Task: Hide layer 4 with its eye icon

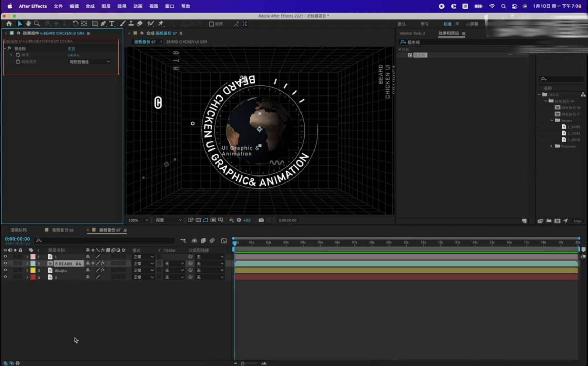Action: [x=5, y=277]
